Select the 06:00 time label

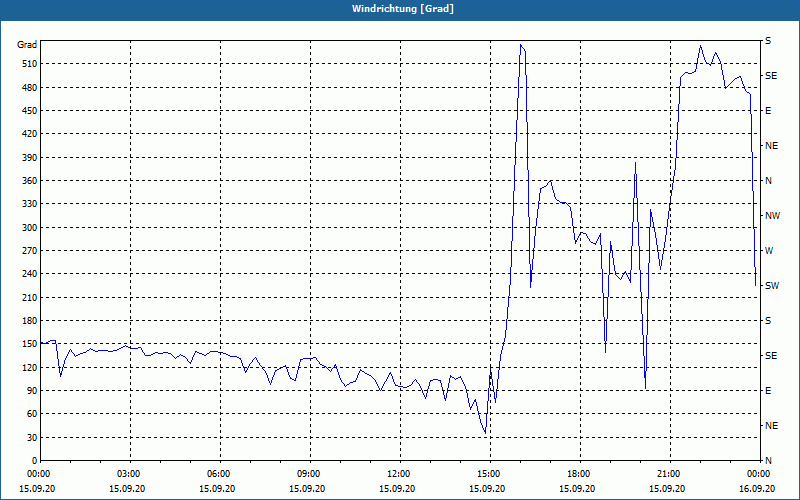click(x=220, y=474)
